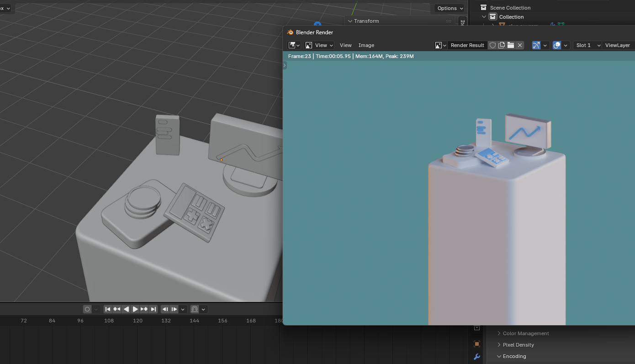Play animation in reverse
635x364 pixels.
pos(126,309)
